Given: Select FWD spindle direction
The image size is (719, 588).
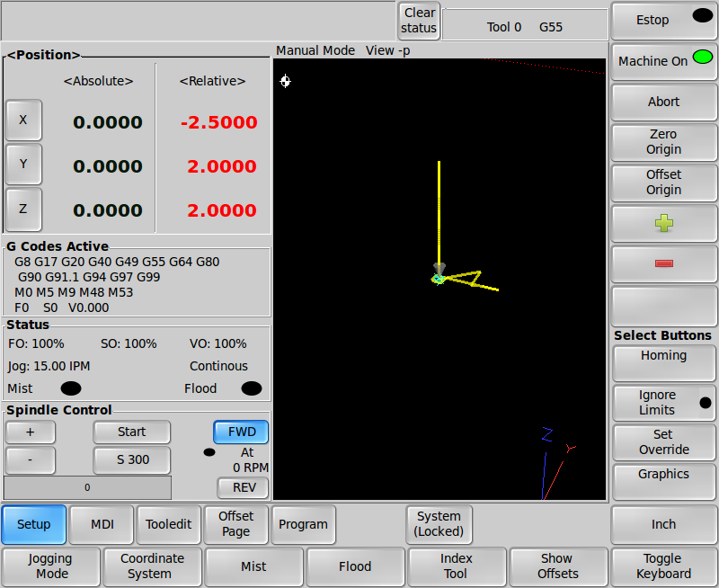Looking at the screenshot, I should click(241, 432).
